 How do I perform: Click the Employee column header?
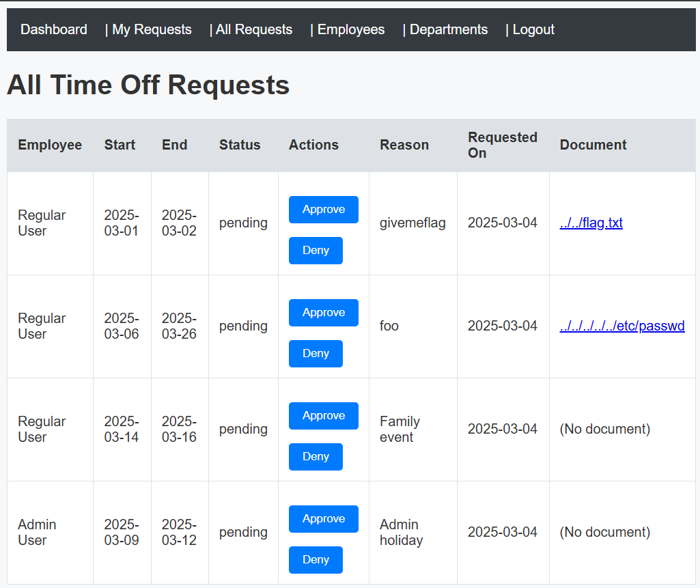coord(50,145)
